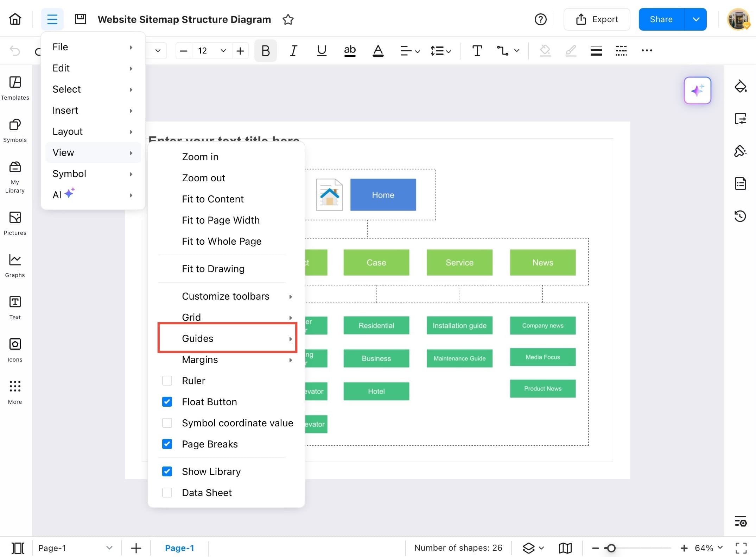Open the Pictures panel

click(x=15, y=223)
